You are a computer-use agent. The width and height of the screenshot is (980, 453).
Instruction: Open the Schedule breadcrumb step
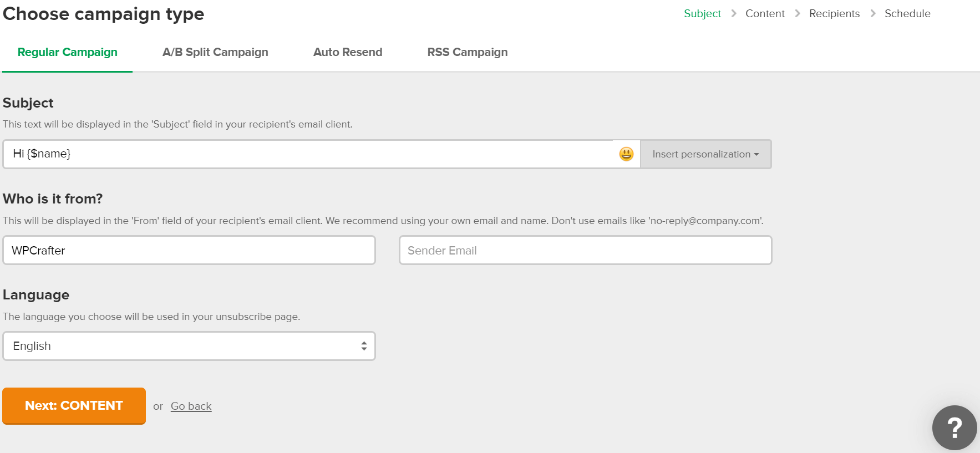pyautogui.click(x=907, y=14)
